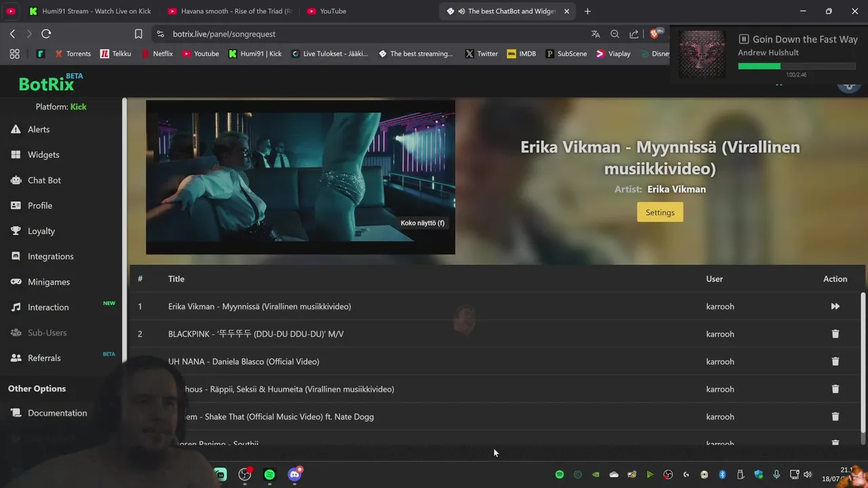The width and height of the screenshot is (868, 488).
Task: Click artist name Erika Vikman
Action: click(x=676, y=189)
